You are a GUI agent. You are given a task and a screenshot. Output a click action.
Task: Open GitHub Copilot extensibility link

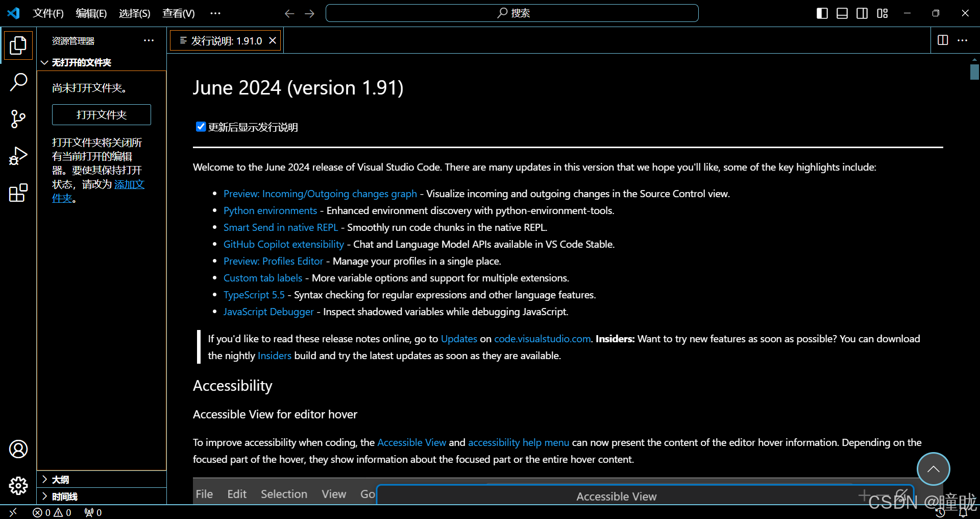284,244
